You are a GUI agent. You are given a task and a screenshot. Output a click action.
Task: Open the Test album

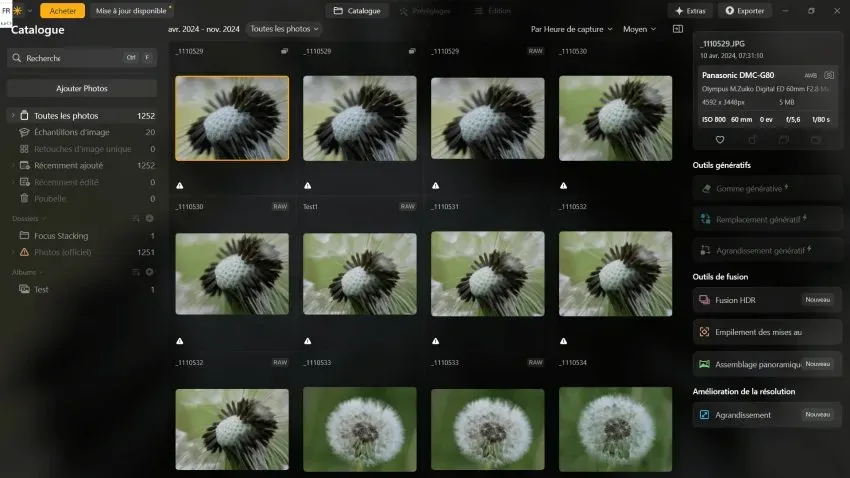83,289
